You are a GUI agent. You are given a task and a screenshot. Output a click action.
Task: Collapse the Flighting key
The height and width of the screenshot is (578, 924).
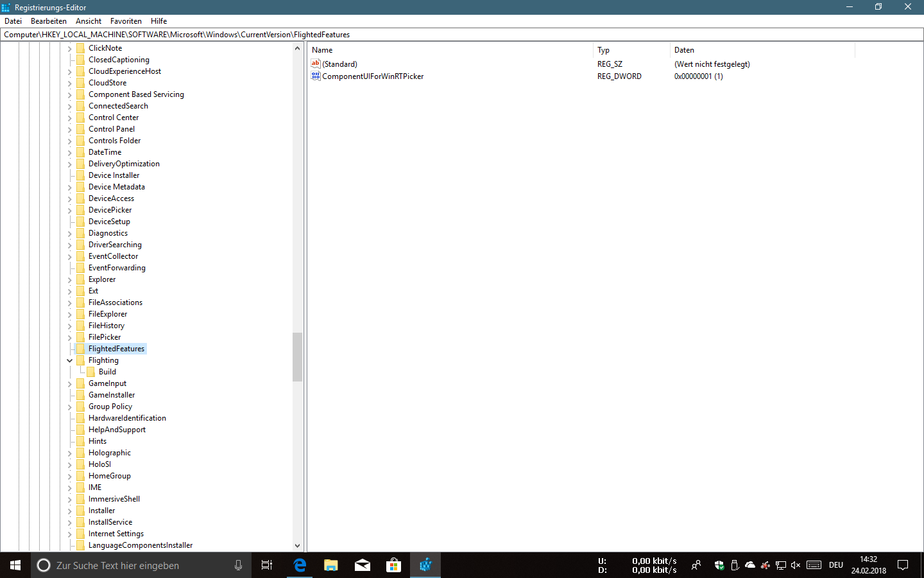pos(69,361)
